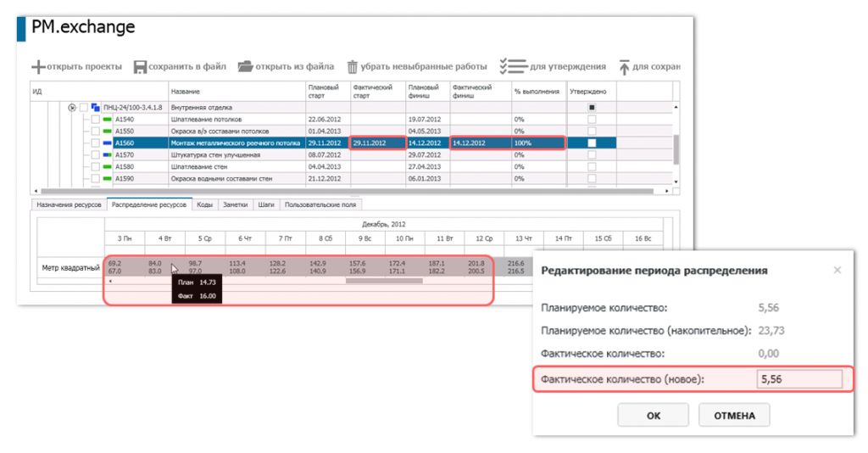Tick the selection checkbox for activity A1540

click(x=96, y=119)
